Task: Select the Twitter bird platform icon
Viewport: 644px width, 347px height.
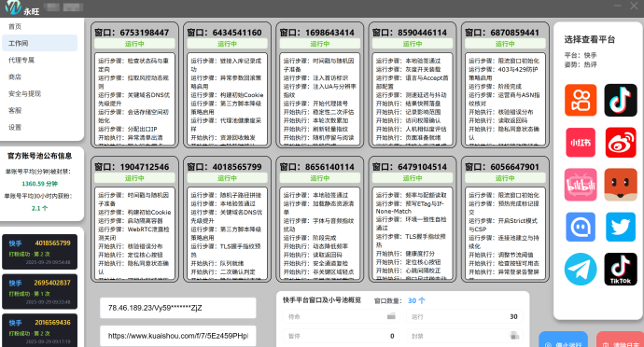Action: (621, 227)
